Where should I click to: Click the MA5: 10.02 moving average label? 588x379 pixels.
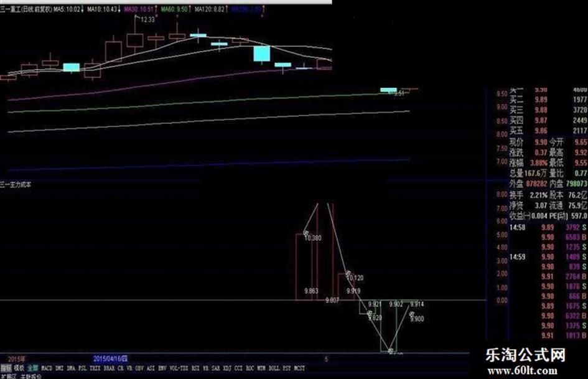(x=68, y=9)
